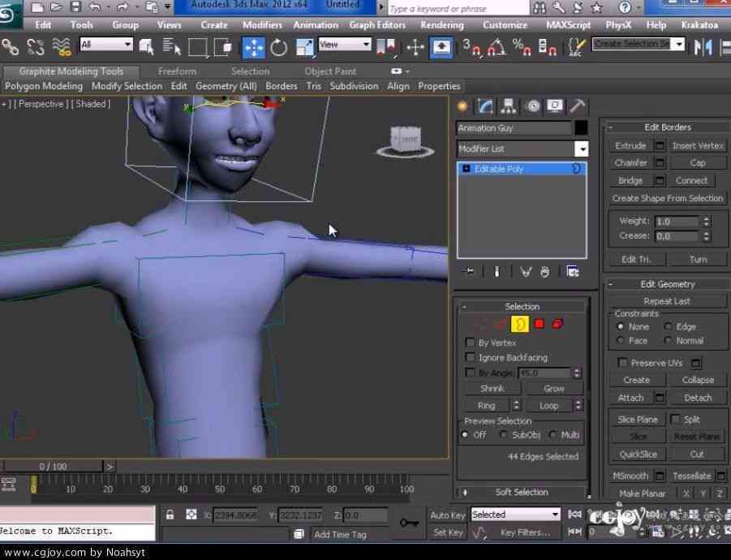Open the Utilities command panel tab
Image resolution: width=731 pixels, height=560 pixels.
[x=577, y=106]
